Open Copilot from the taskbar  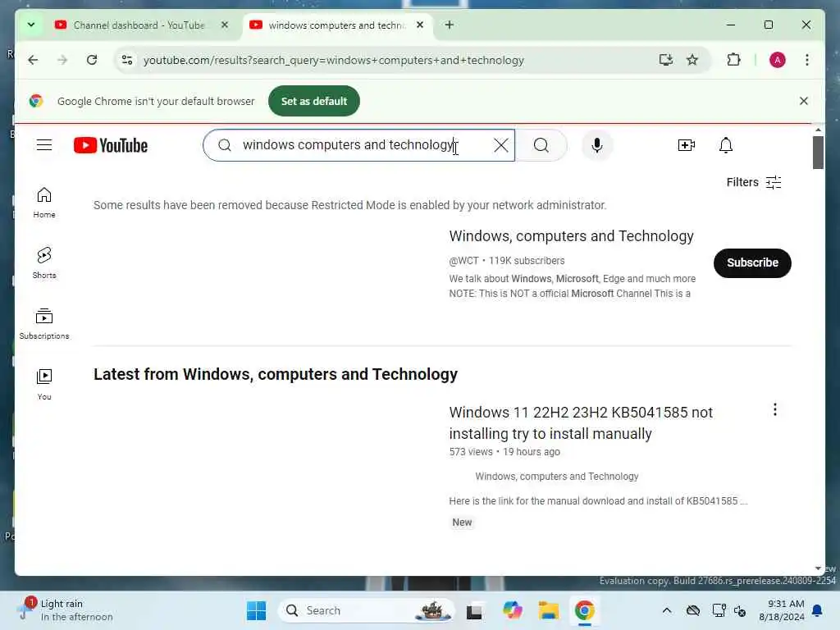pos(512,610)
